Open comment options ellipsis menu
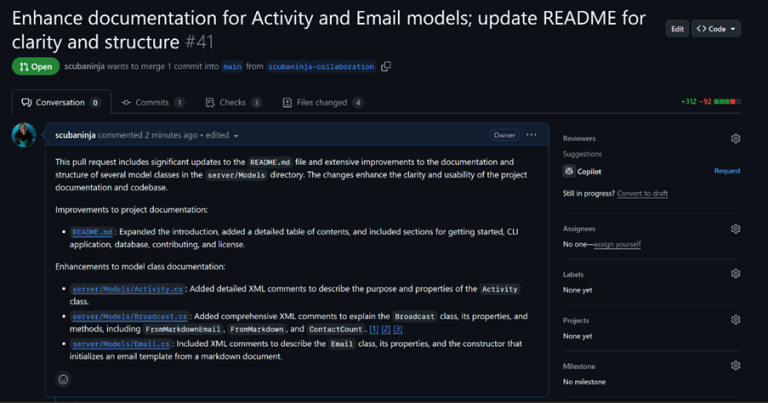The height and width of the screenshot is (403, 768). pyautogui.click(x=531, y=135)
